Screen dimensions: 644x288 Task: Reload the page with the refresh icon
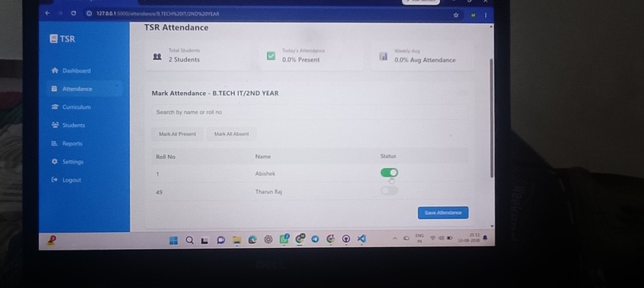tap(73, 14)
